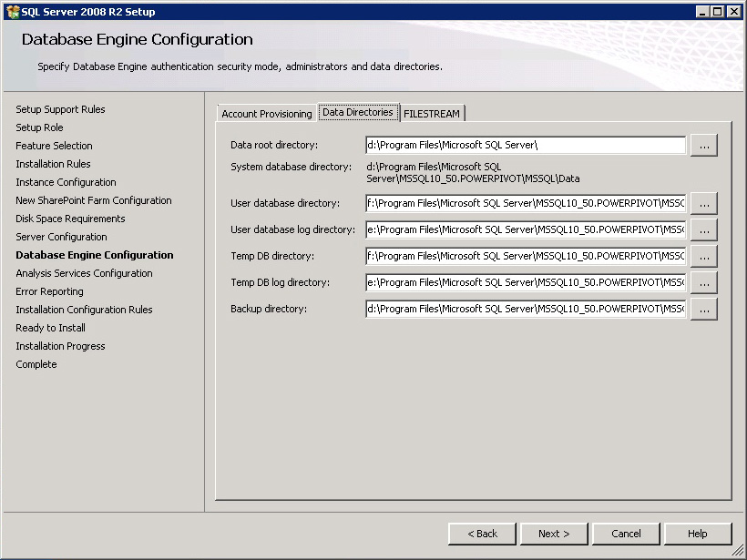This screenshot has width=747, height=560.
Task: Click the Data root directory input field
Action: click(x=526, y=146)
